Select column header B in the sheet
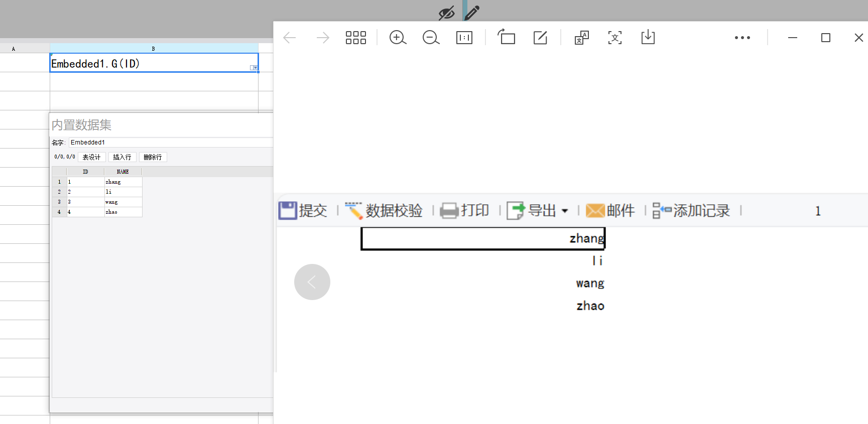Viewport: 868px width, 424px height. [154, 49]
